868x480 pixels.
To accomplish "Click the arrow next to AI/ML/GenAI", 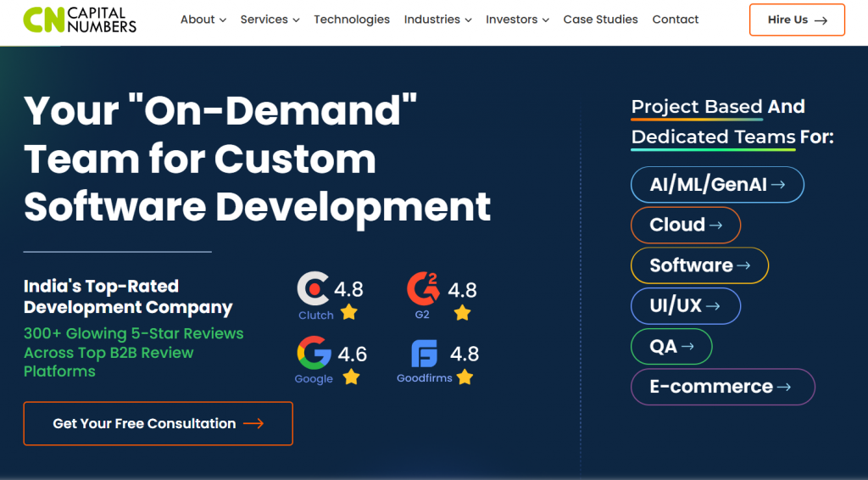I will tap(778, 184).
